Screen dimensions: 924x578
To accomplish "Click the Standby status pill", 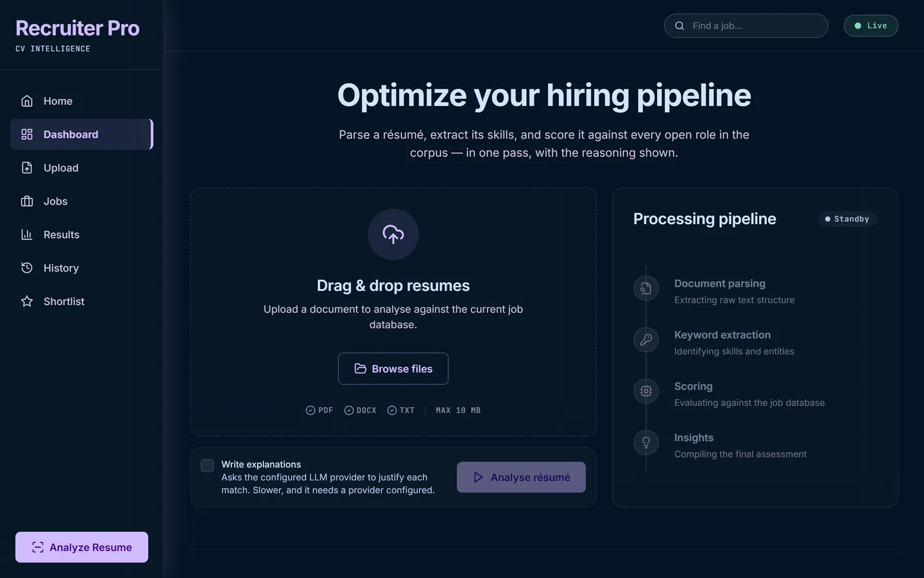I will (x=847, y=219).
